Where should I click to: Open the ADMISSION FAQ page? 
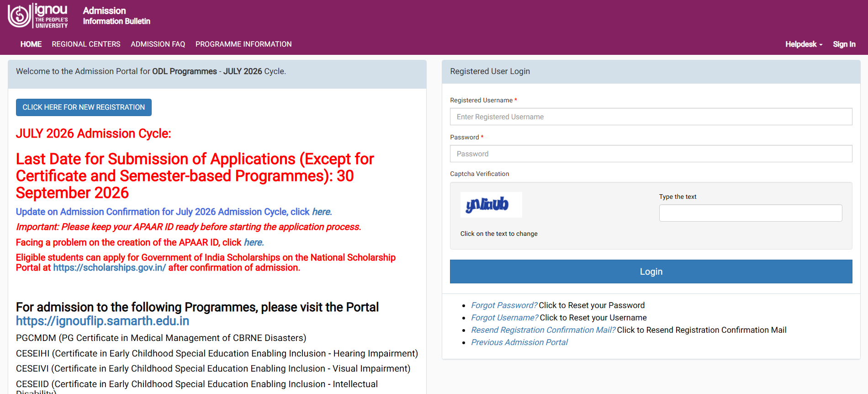click(158, 44)
